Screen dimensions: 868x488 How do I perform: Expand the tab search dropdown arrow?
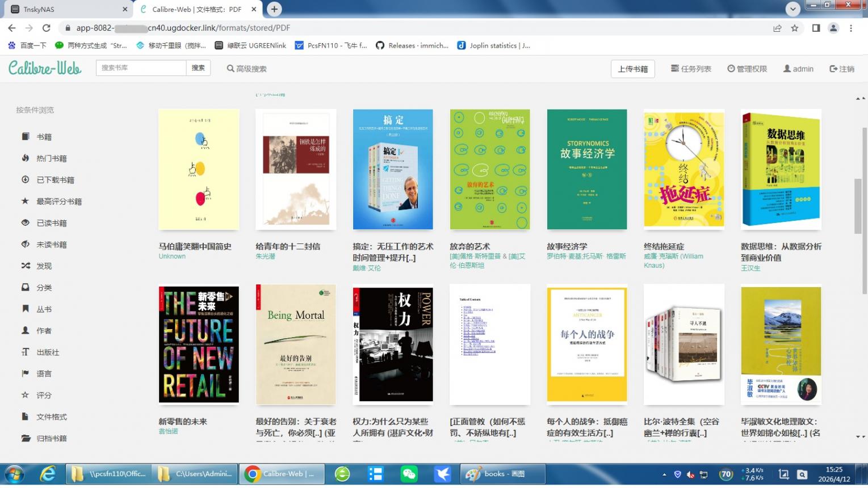pos(792,9)
